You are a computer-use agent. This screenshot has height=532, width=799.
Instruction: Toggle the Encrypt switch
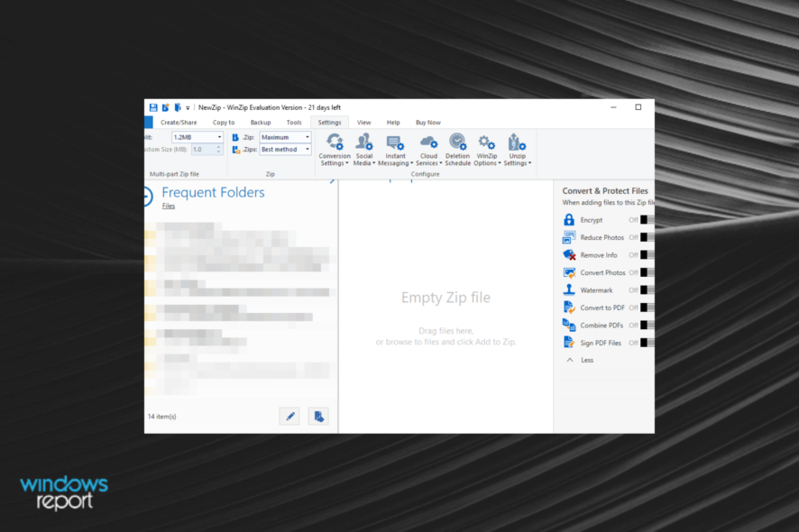(647, 220)
